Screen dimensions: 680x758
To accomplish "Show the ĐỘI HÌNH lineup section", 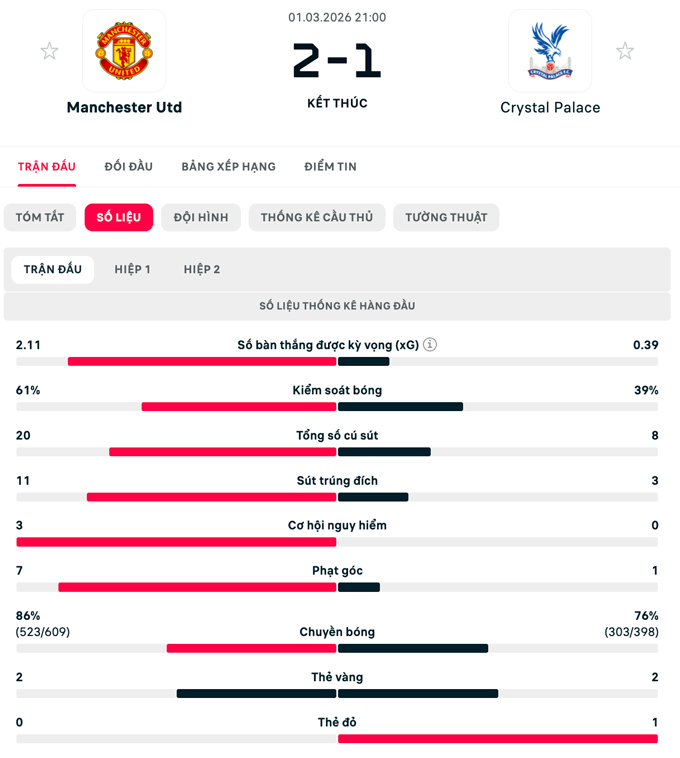I will tap(201, 218).
